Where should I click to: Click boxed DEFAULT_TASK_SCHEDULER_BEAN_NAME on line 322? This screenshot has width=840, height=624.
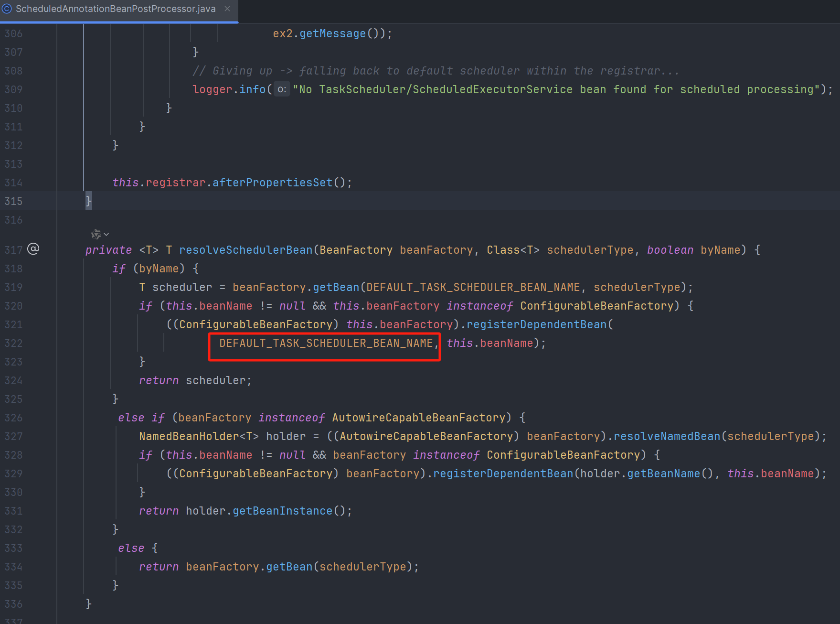click(x=326, y=343)
